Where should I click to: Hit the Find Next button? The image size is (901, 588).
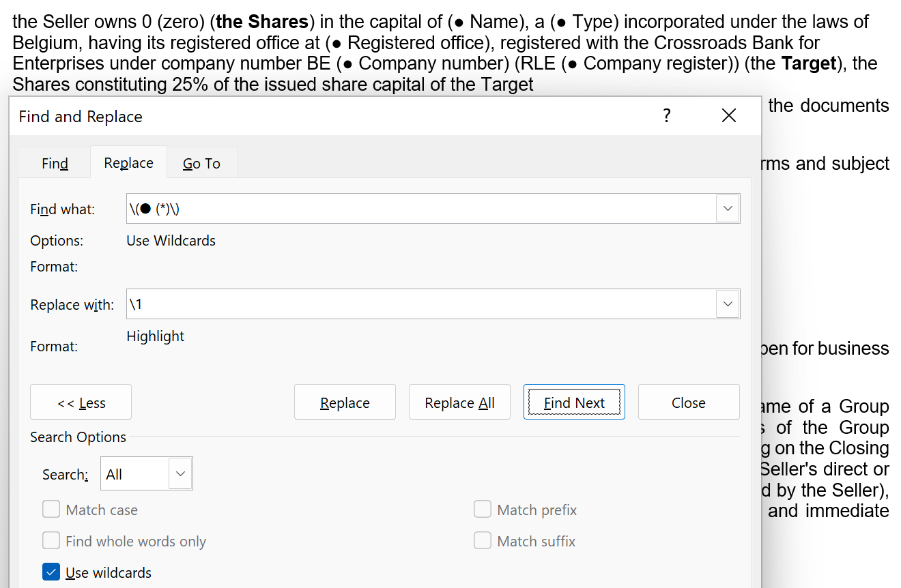(x=574, y=402)
